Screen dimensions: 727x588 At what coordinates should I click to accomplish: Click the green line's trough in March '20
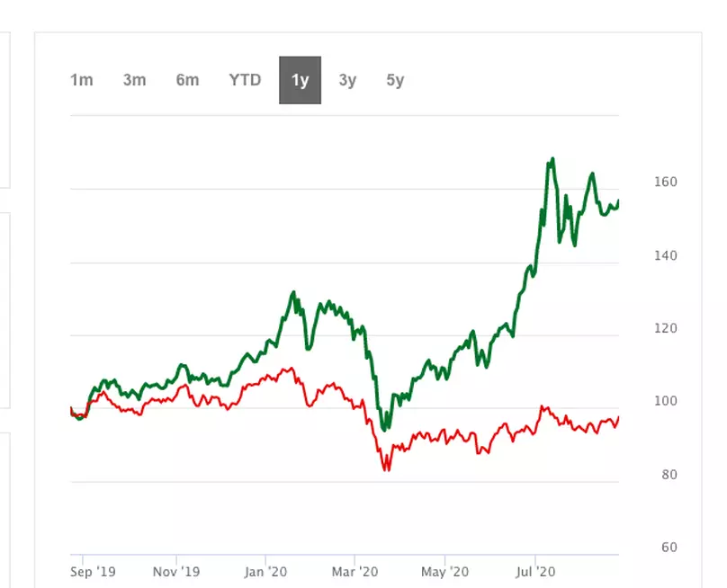pos(384,429)
